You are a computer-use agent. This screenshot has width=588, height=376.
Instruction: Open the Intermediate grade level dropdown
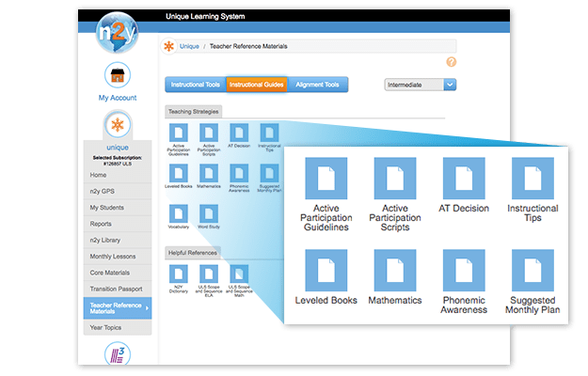tap(420, 85)
